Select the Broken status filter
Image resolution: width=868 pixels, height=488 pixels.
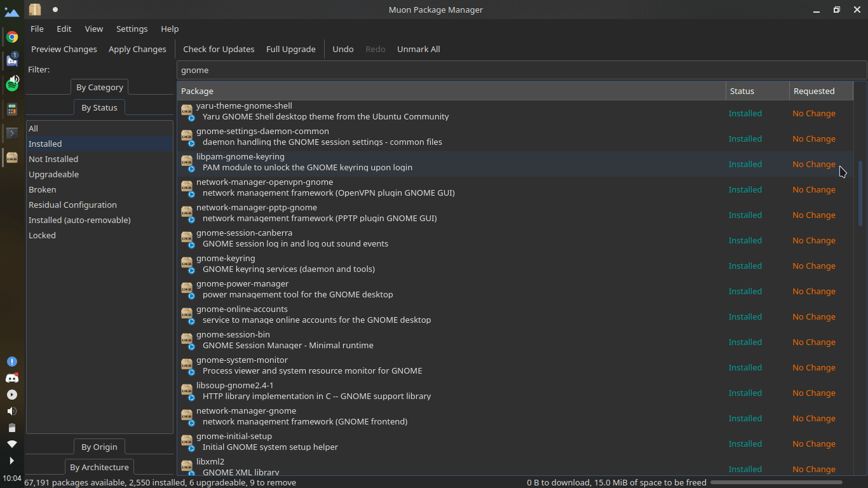click(42, 189)
